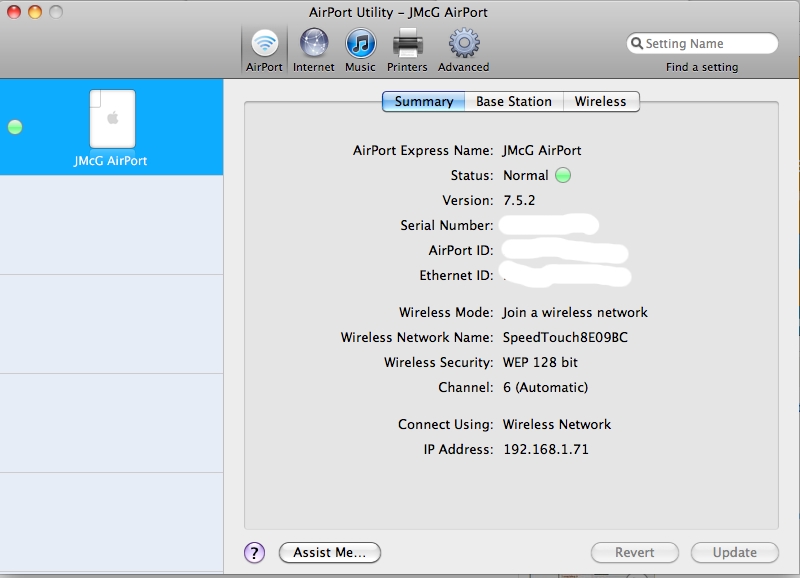The height and width of the screenshot is (578, 800).
Task: Open the AirPort toolbar section
Action: click(x=264, y=51)
